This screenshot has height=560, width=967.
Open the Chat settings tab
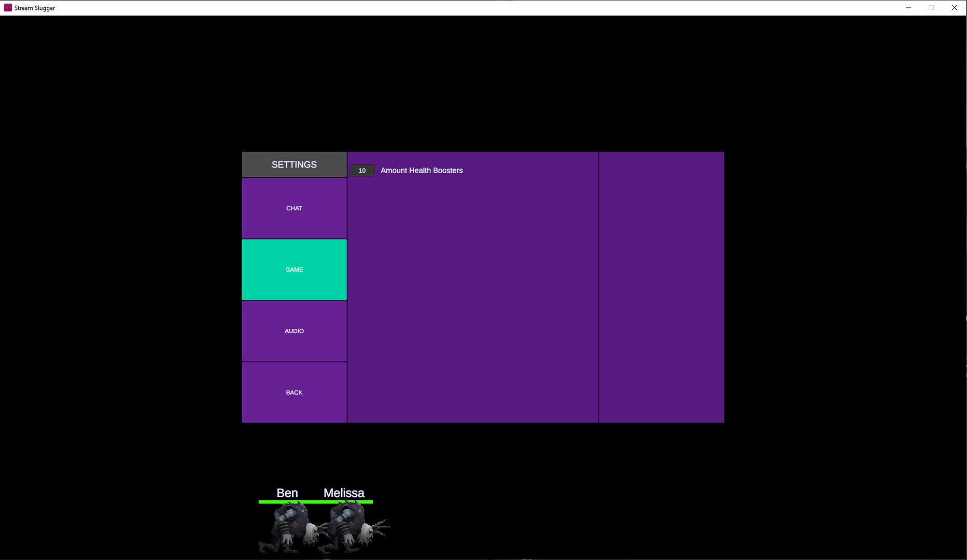tap(294, 208)
